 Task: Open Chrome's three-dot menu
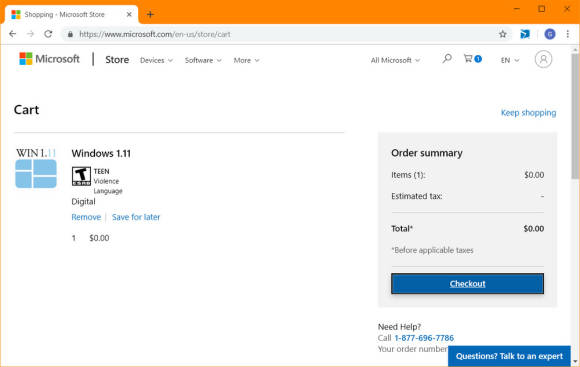pos(568,34)
